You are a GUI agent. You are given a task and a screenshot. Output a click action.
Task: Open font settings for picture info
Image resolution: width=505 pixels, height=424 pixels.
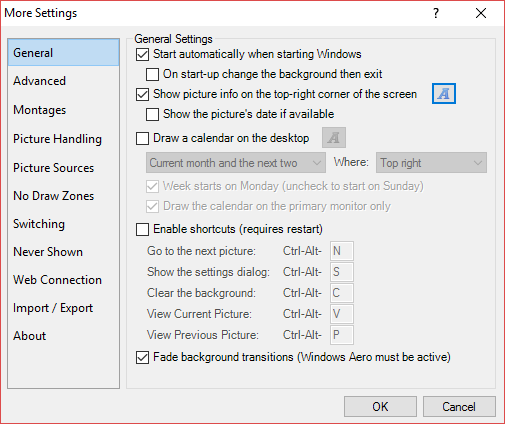coord(444,94)
